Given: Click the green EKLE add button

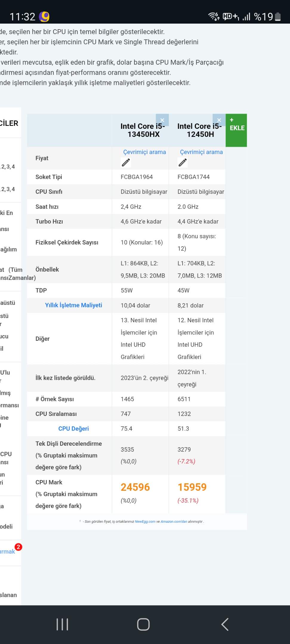Looking at the screenshot, I should [x=236, y=130].
